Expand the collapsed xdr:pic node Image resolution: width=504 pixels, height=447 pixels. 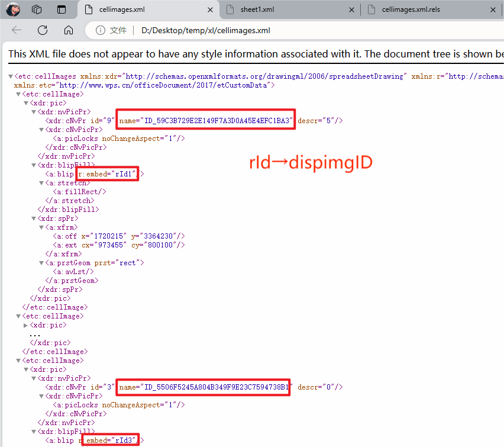[25, 325]
